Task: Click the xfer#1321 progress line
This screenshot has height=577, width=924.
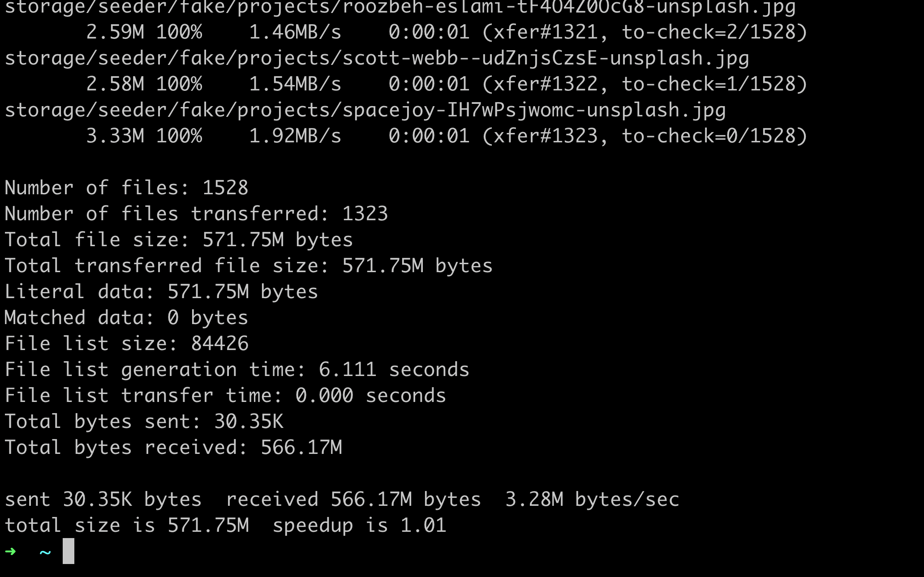Action: [447, 32]
